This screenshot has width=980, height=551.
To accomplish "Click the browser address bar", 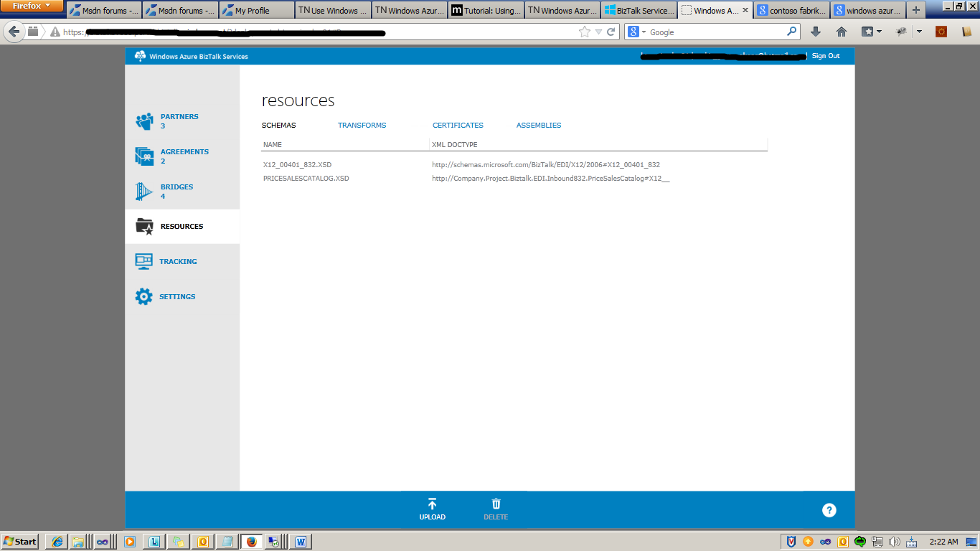I will click(x=319, y=32).
